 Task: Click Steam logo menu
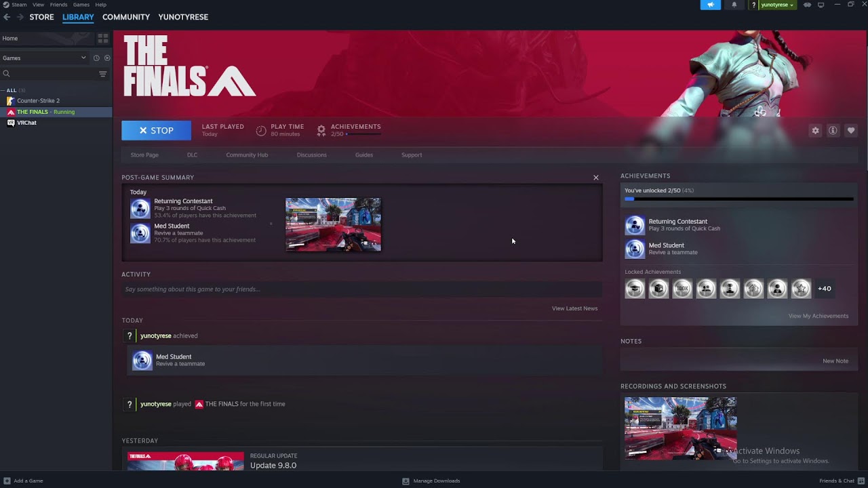pyautogui.click(x=14, y=5)
